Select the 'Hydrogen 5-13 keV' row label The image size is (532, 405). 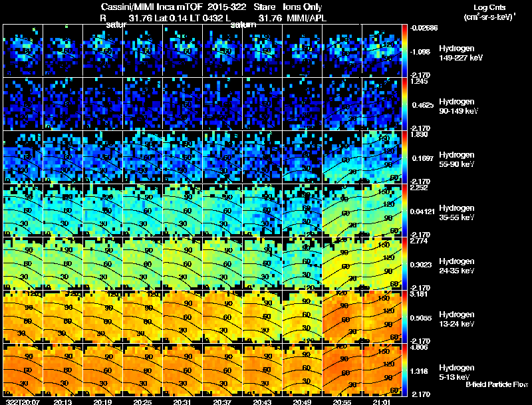[457, 372]
